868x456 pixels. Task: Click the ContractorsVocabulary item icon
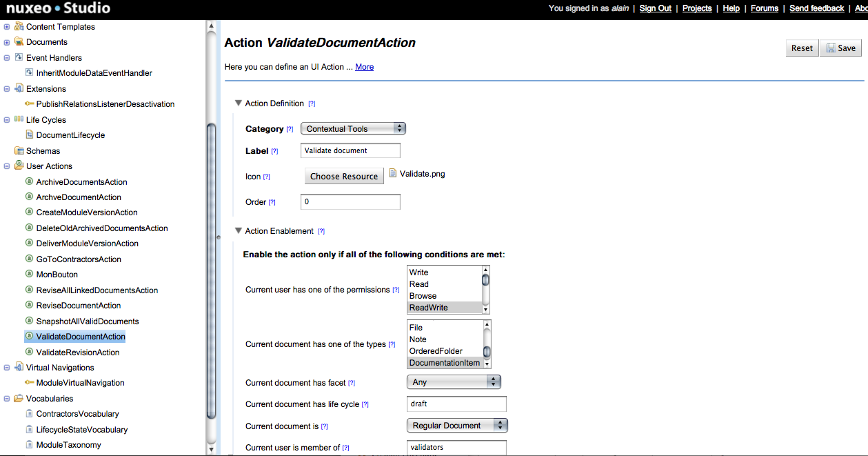[x=29, y=413]
